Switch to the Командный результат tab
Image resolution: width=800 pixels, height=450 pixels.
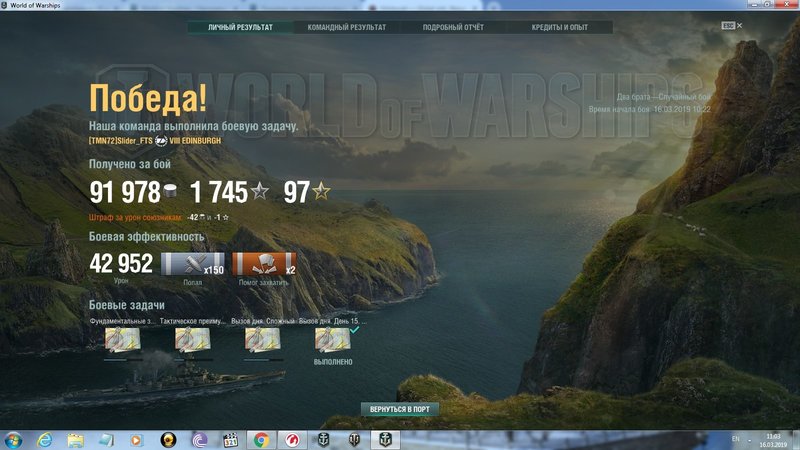click(x=346, y=27)
